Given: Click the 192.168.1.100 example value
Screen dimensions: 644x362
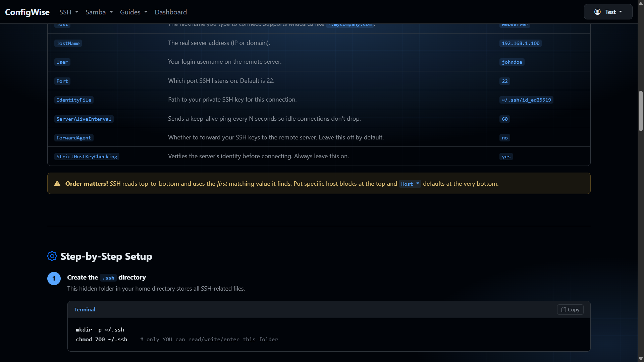Looking at the screenshot, I should [x=521, y=43].
